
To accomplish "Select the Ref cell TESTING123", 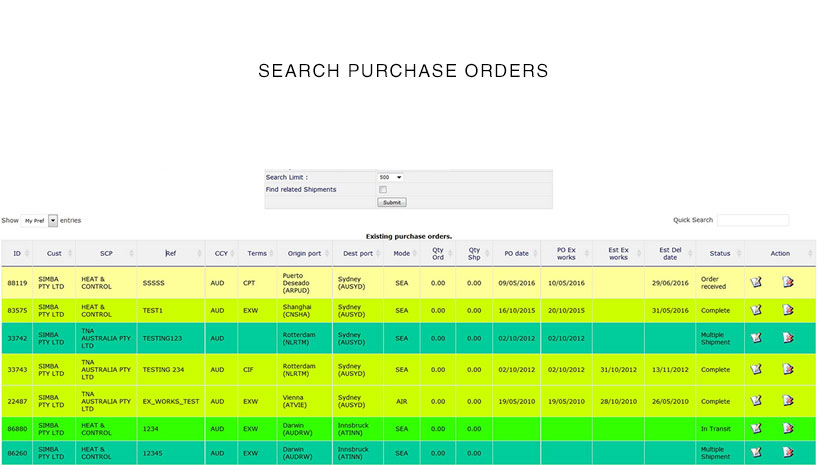I will [x=171, y=338].
